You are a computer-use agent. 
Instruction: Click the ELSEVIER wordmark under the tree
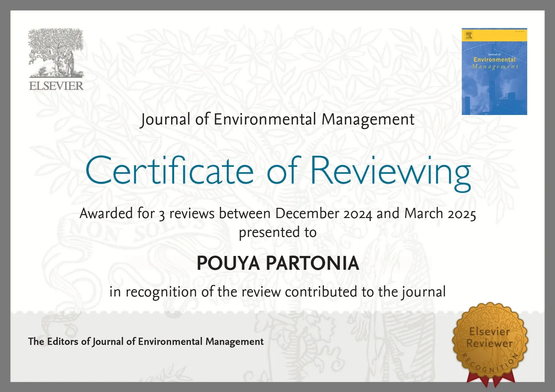pyautogui.click(x=56, y=86)
